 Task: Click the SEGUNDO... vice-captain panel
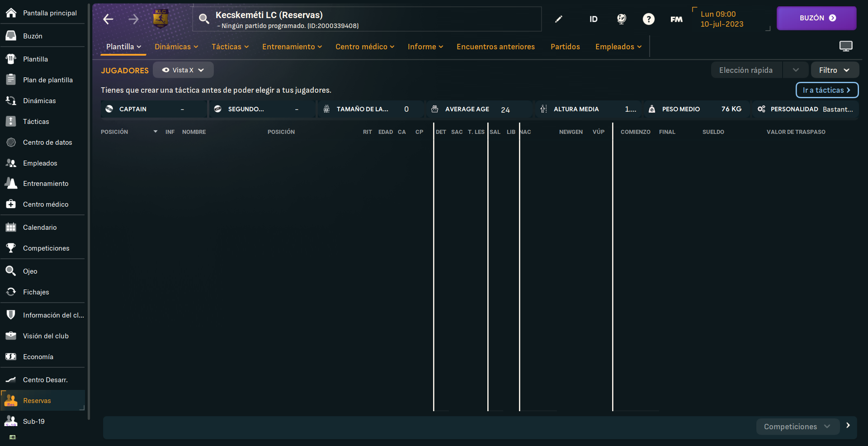coord(262,109)
